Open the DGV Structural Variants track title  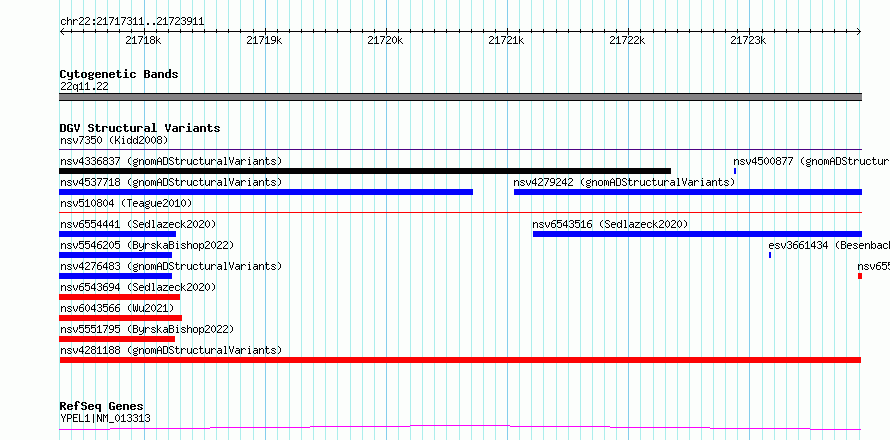[x=140, y=128]
